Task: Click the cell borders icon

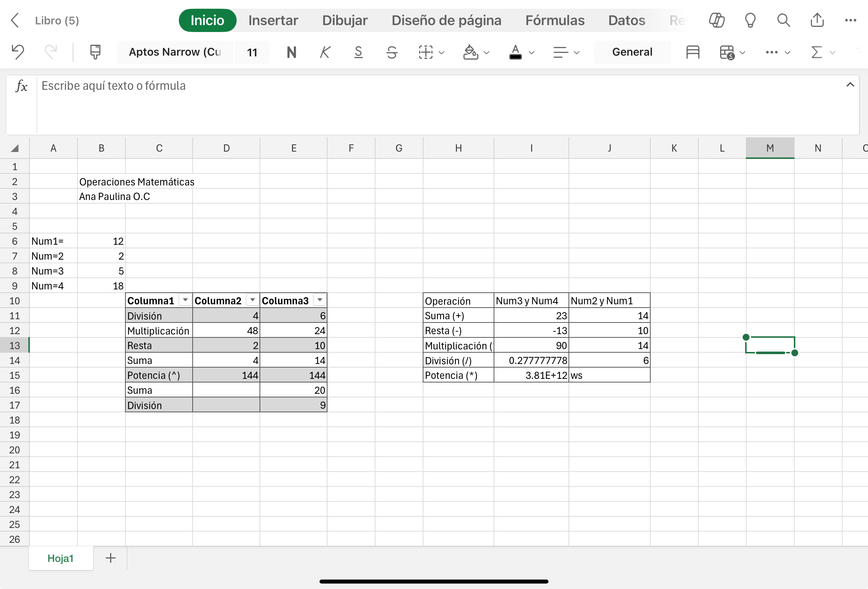Action: click(x=425, y=52)
